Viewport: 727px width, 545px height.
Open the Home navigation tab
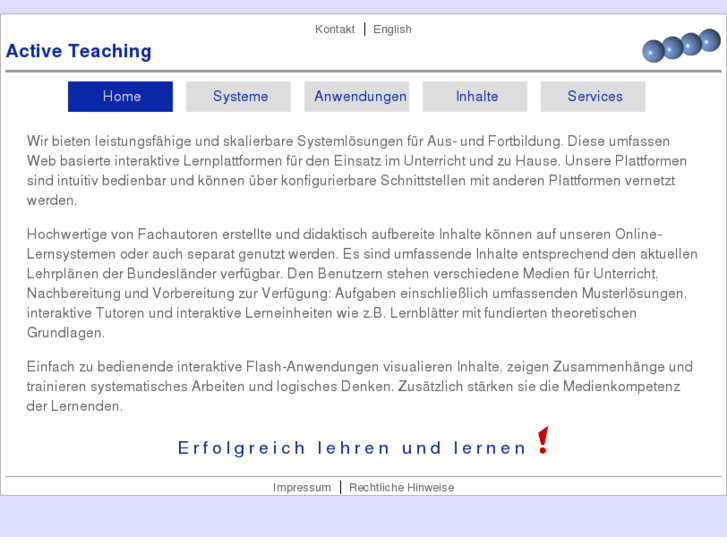[120, 96]
